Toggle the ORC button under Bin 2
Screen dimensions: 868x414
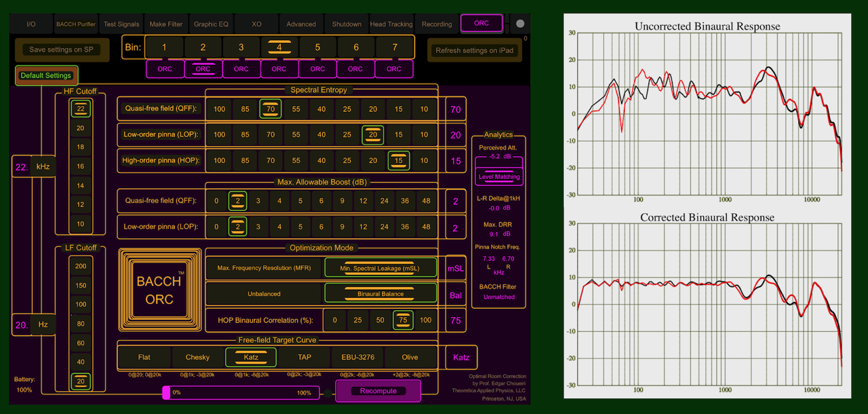203,69
